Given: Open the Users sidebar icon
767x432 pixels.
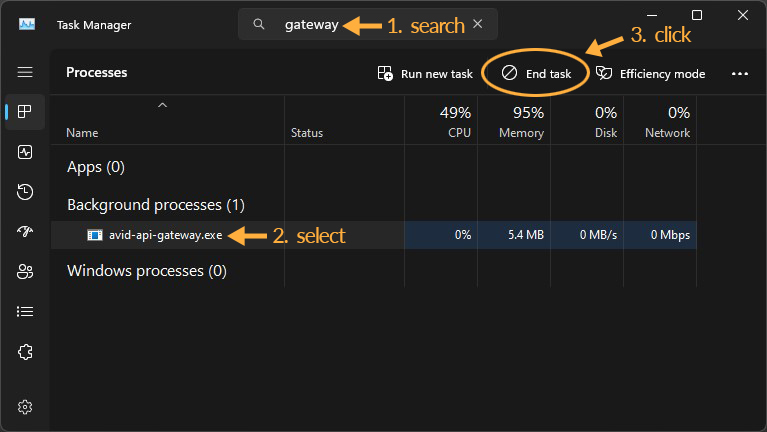Looking at the screenshot, I should (25, 272).
